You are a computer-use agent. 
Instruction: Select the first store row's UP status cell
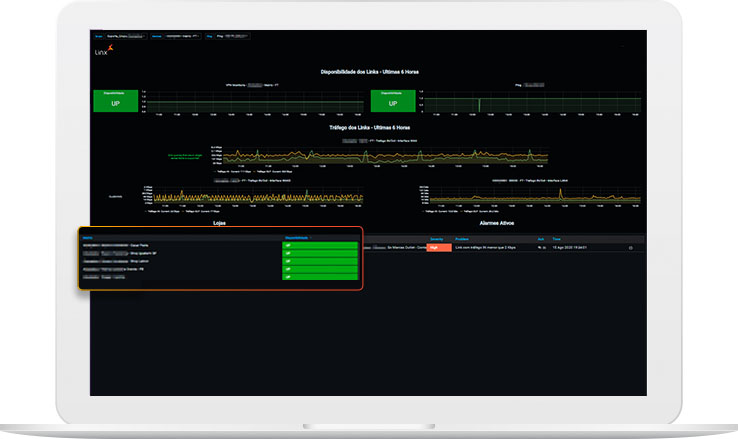[320, 245]
